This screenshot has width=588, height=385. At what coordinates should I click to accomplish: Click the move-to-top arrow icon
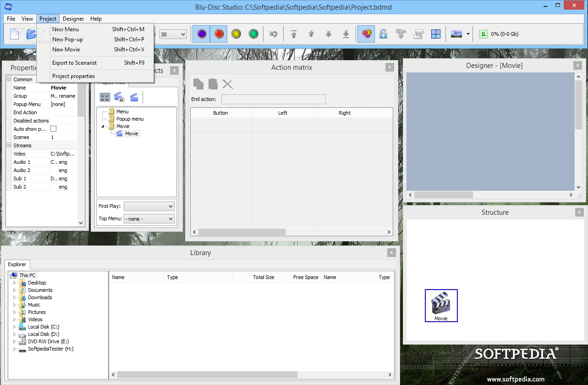[x=294, y=34]
